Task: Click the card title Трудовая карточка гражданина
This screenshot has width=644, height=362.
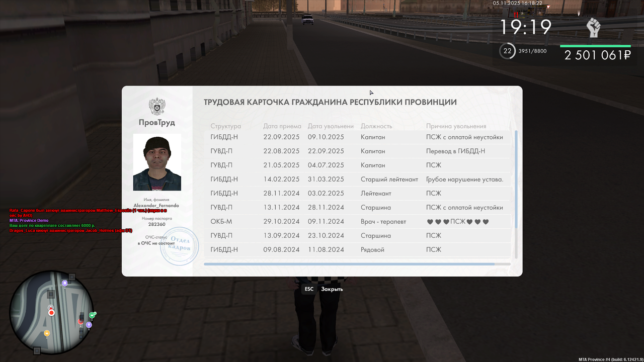Action: (x=330, y=102)
